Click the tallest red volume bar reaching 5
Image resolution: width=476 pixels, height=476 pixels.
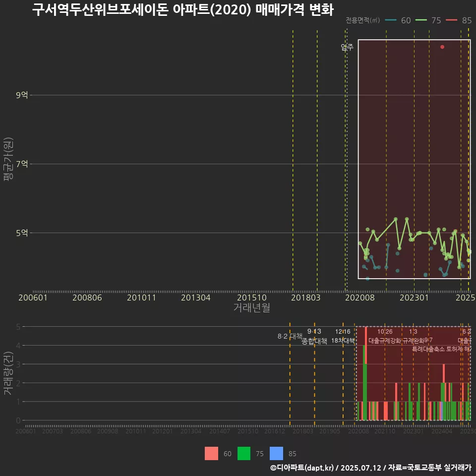pyautogui.click(x=366, y=346)
